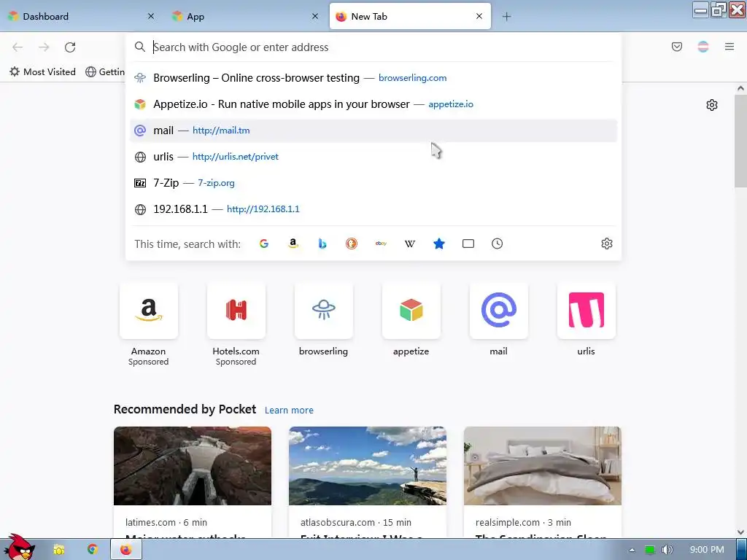Click the address search field
The height and width of the screenshot is (560, 747).
(x=373, y=47)
